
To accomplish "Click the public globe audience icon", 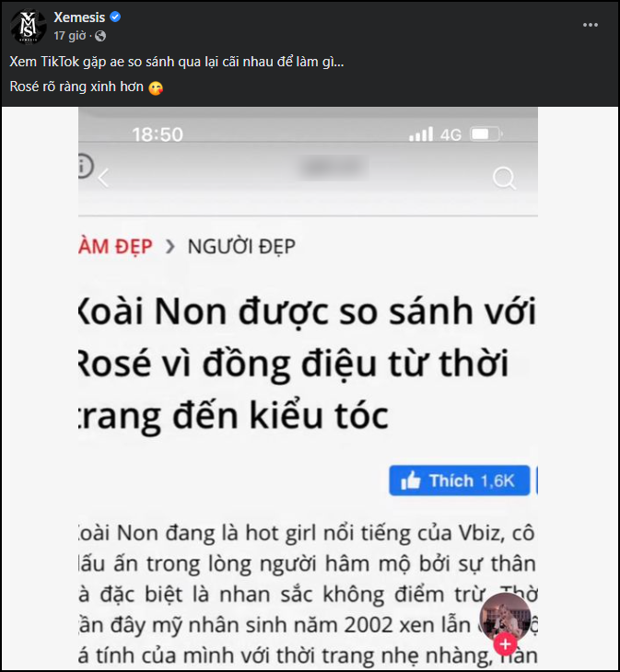I will (x=100, y=36).
